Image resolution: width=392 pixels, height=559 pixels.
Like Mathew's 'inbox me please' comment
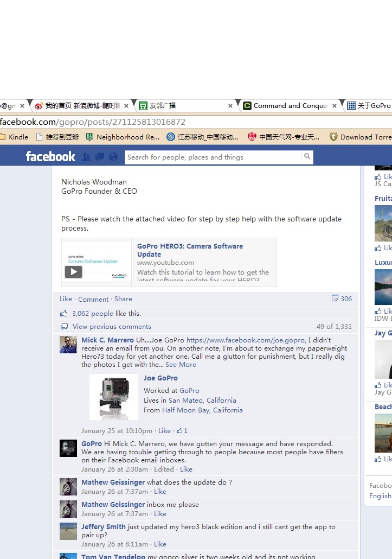point(160,514)
